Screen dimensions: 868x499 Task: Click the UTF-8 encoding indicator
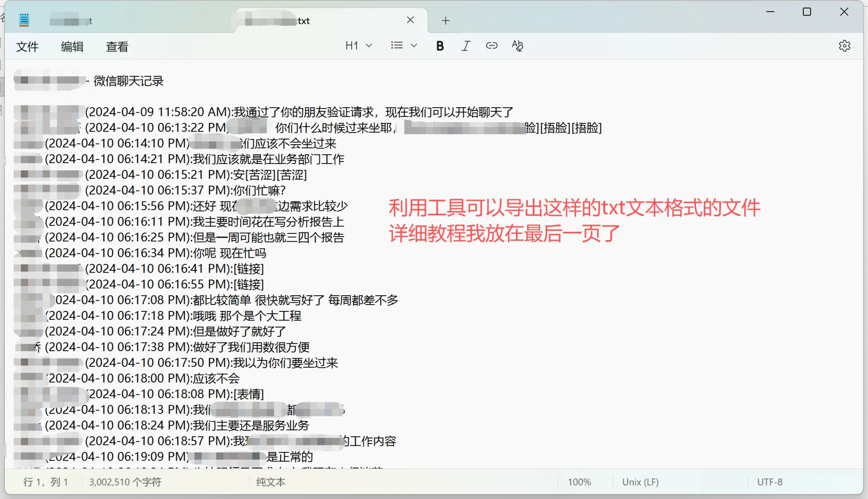click(x=770, y=482)
